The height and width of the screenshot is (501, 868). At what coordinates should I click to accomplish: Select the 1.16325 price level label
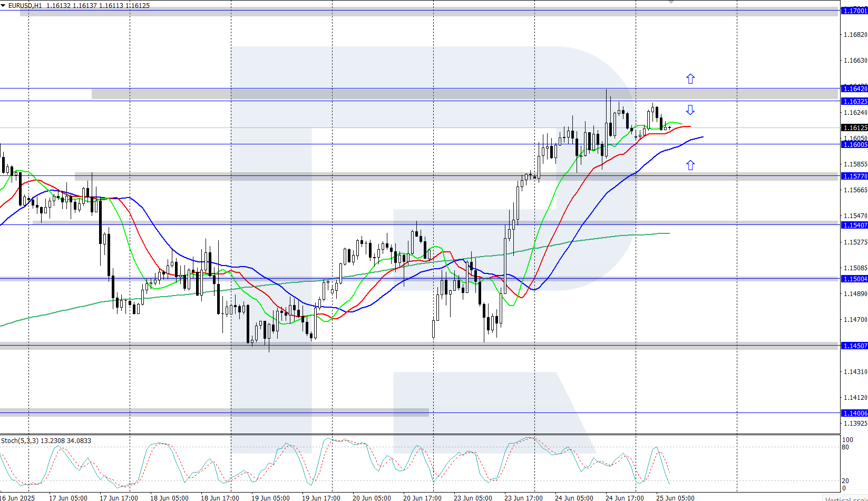click(x=854, y=101)
